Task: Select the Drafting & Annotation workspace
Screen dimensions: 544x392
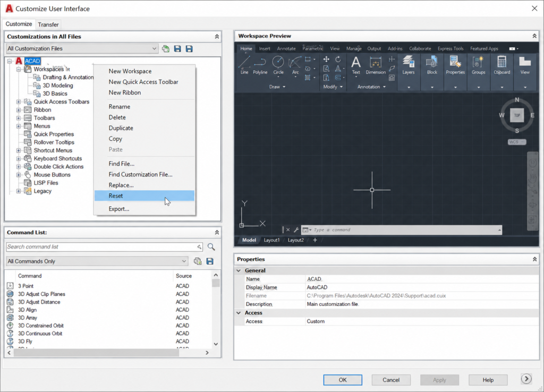Action: [x=68, y=78]
